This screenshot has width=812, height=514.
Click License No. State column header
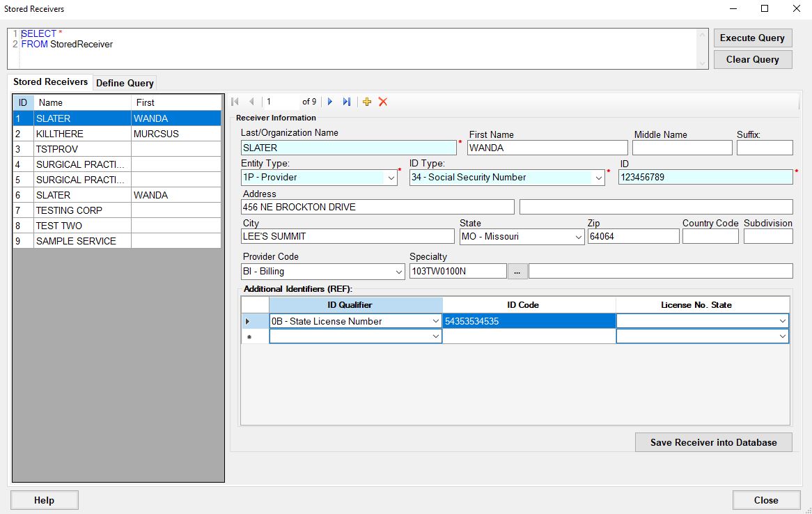point(703,304)
